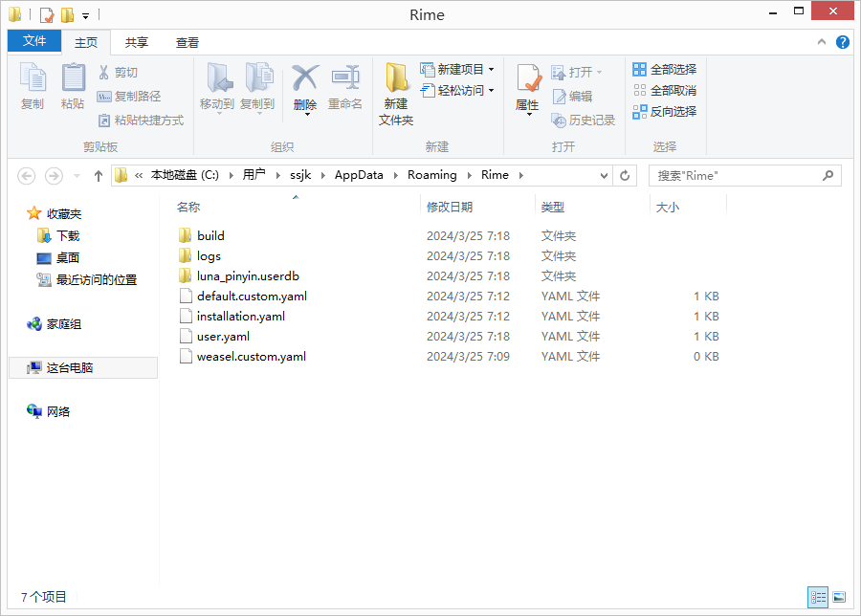Click Copy path (复制路径)
861x616 pixels.
click(x=129, y=96)
